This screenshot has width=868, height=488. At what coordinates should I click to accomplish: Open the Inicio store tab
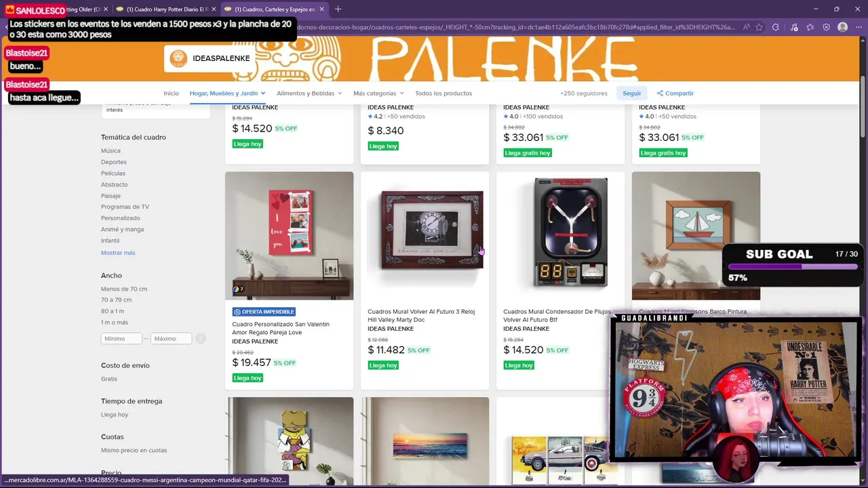tap(171, 94)
